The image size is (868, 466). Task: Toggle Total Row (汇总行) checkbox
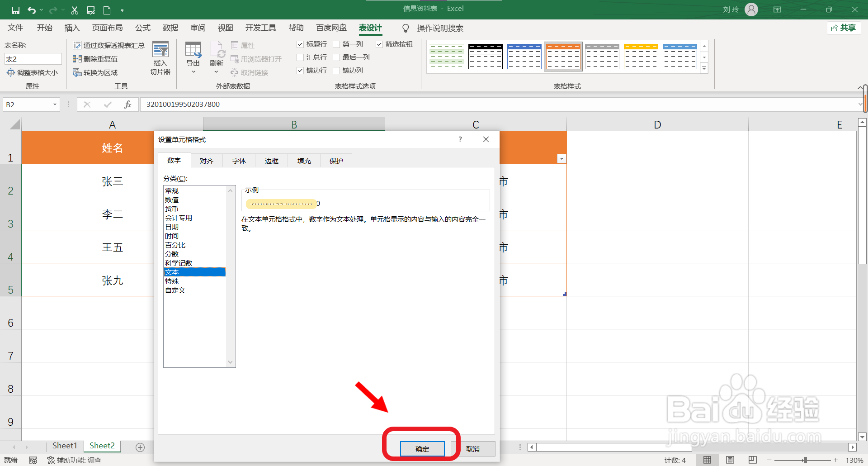300,57
